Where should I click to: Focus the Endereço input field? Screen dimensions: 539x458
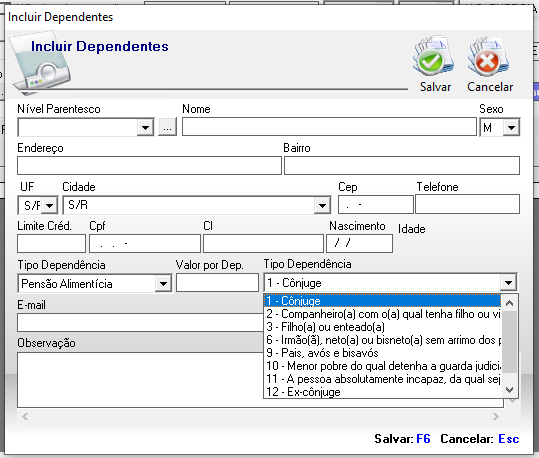click(x=149, y=166)
